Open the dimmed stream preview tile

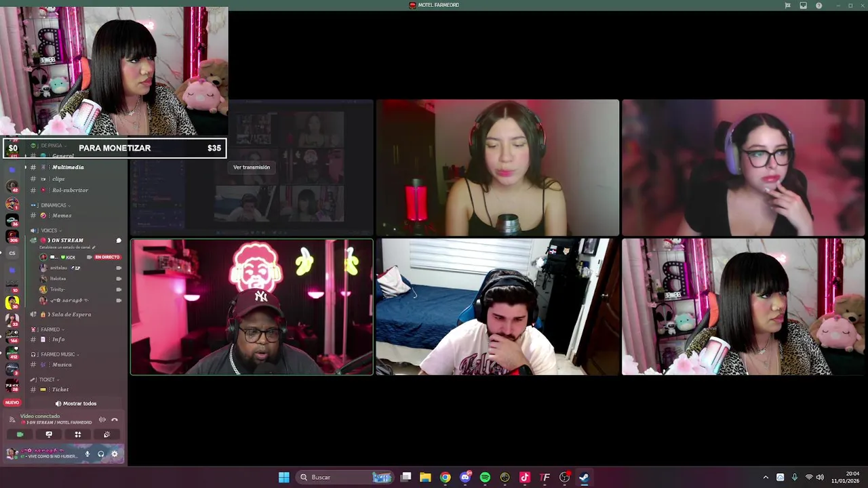[252, 167]
